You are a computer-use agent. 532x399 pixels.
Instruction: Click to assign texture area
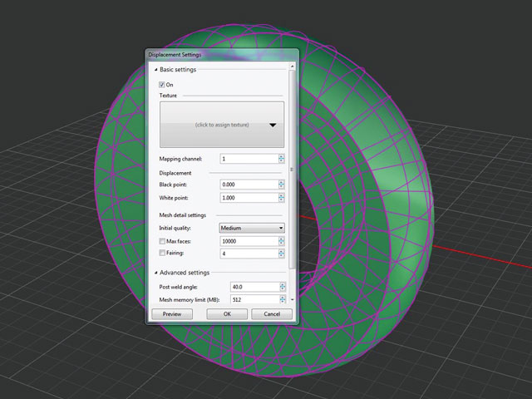click(222, 125)
